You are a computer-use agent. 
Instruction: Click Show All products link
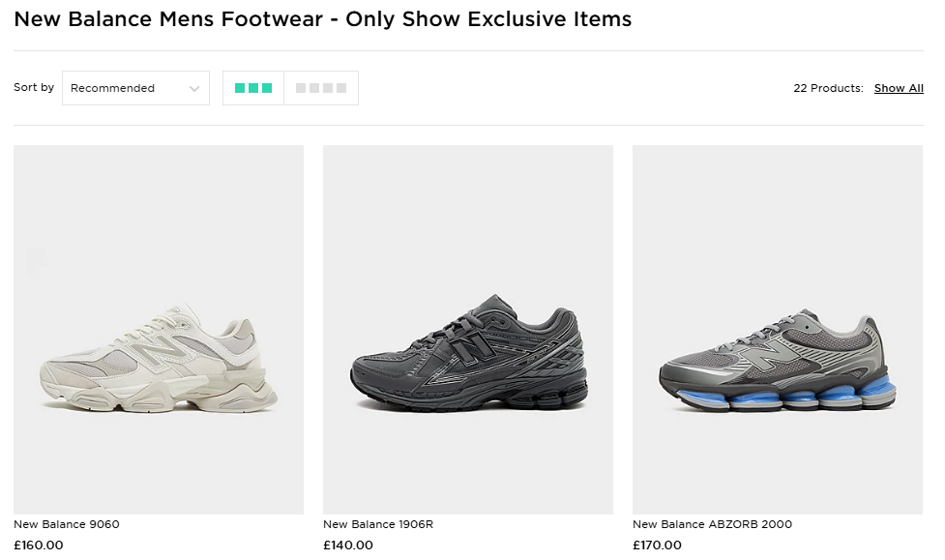(899, 88)
